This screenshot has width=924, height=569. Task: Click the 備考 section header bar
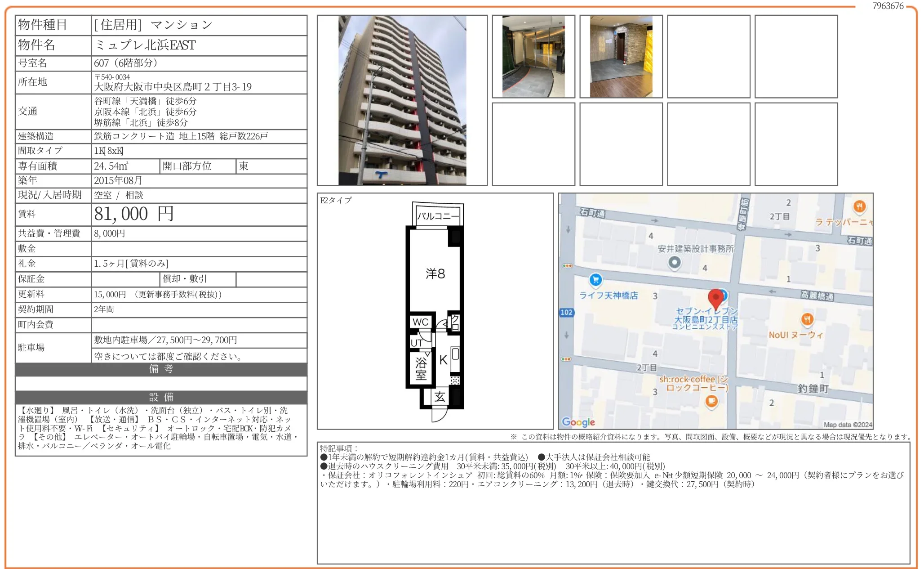click(x=161, y=369)
